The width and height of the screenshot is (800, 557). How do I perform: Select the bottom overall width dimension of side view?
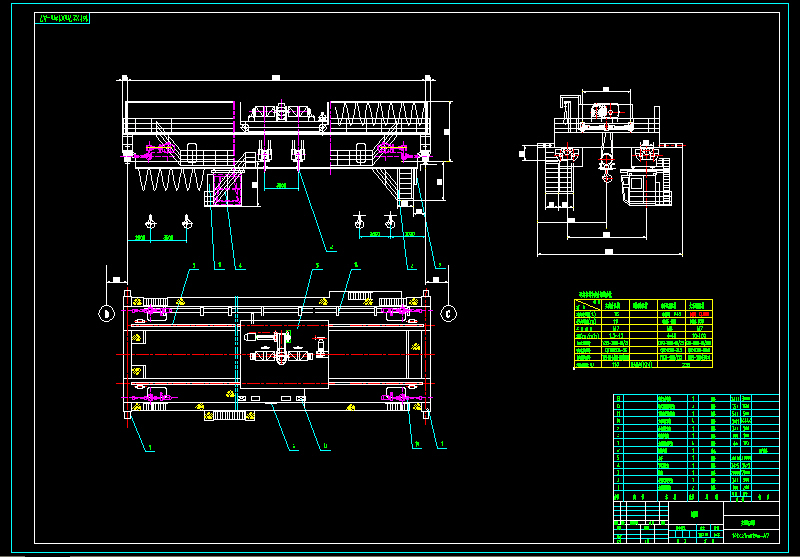[x=606, y=252]
